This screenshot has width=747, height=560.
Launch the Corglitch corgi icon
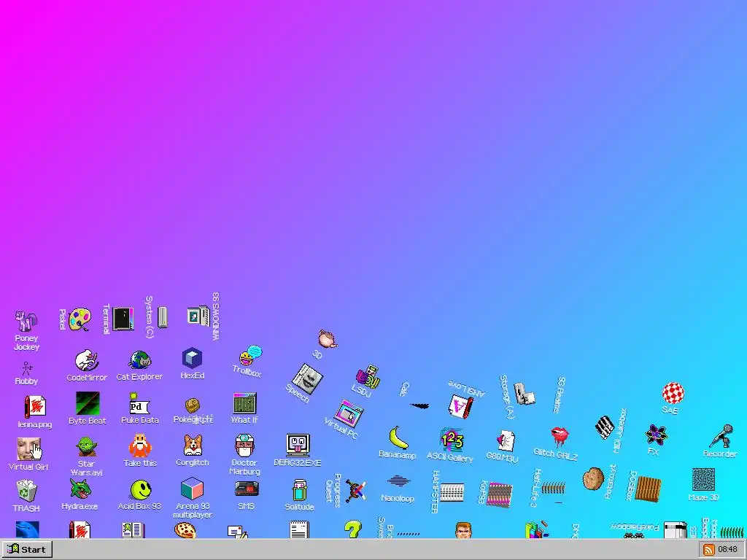click(x=193, y=446)
